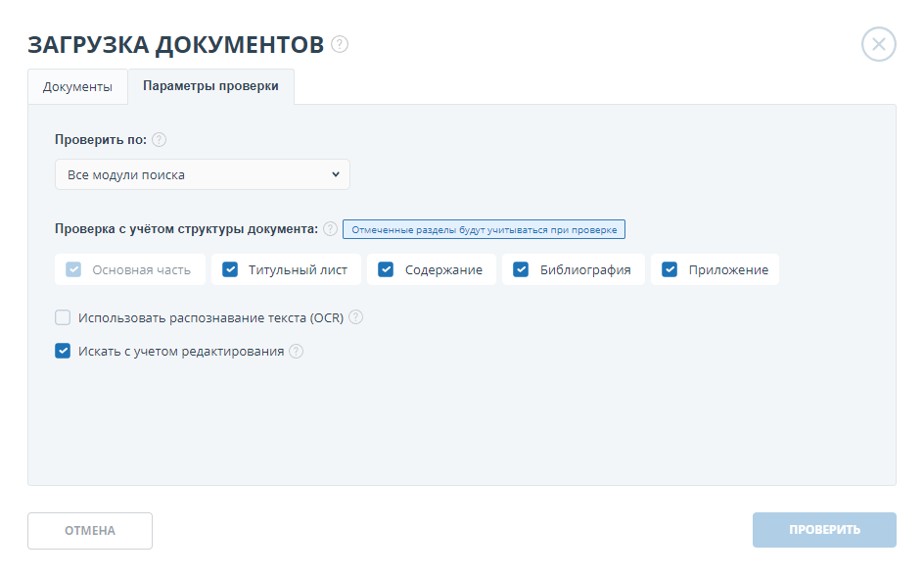Switch to the Документы tab
The height and width of the screenshot is (576, 924).
77,86
